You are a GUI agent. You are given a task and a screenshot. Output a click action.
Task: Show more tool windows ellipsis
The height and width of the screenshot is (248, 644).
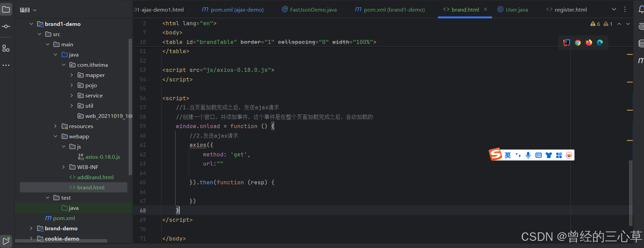tap(6, 65)
